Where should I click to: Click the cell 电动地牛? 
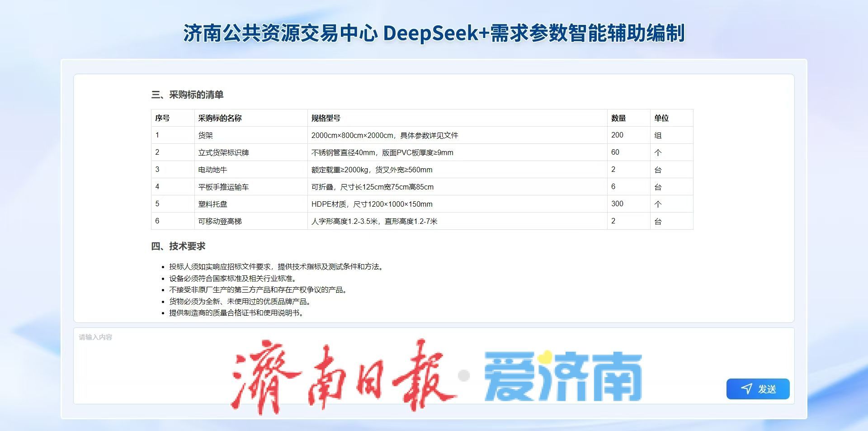(212, 170)
